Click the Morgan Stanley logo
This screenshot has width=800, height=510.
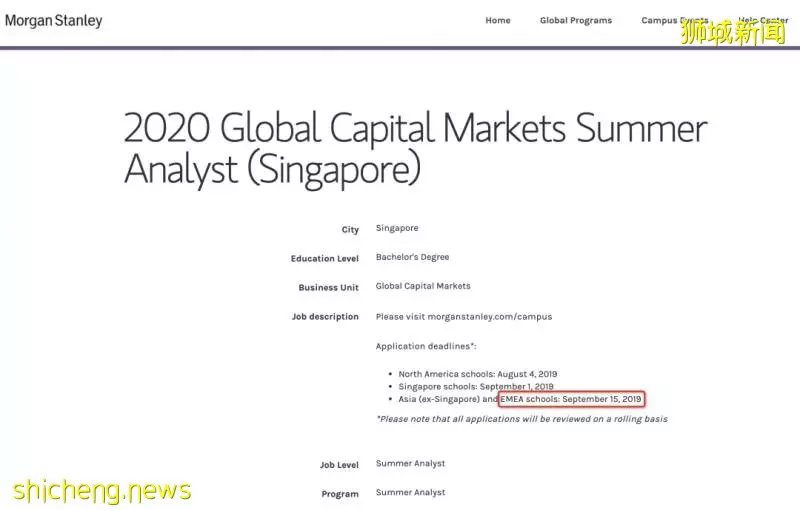pyautogui.click(x=54, y=21)
